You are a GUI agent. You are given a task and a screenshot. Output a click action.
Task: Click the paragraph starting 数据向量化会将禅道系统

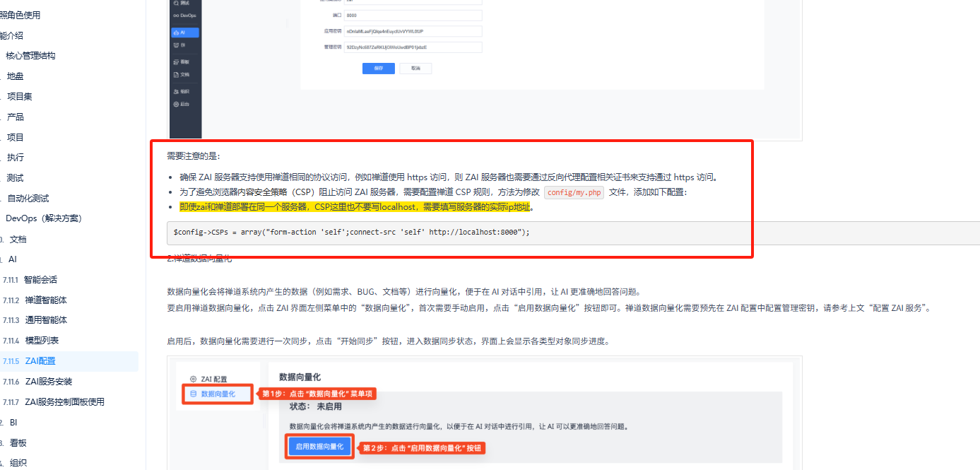tap(403, 292)
